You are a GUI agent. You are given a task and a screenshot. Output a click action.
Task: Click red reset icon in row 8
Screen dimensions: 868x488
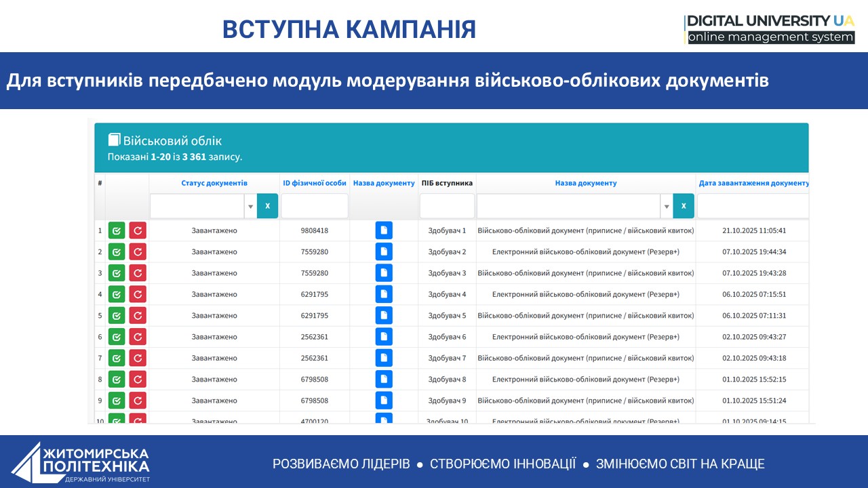point(138,380)
